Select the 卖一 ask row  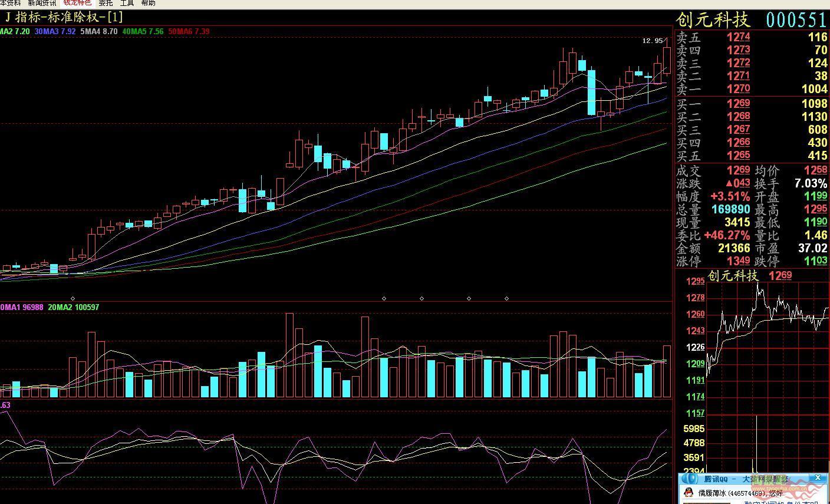752,89
